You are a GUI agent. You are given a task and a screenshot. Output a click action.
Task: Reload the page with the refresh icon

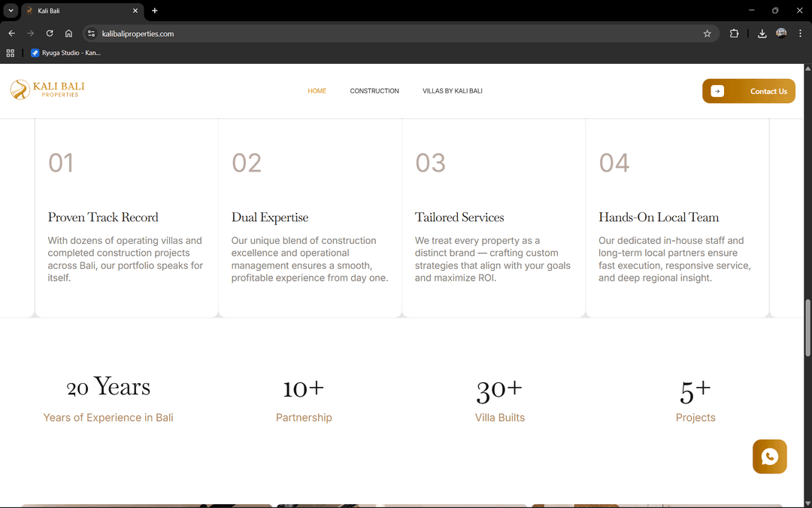coord(50,33)
